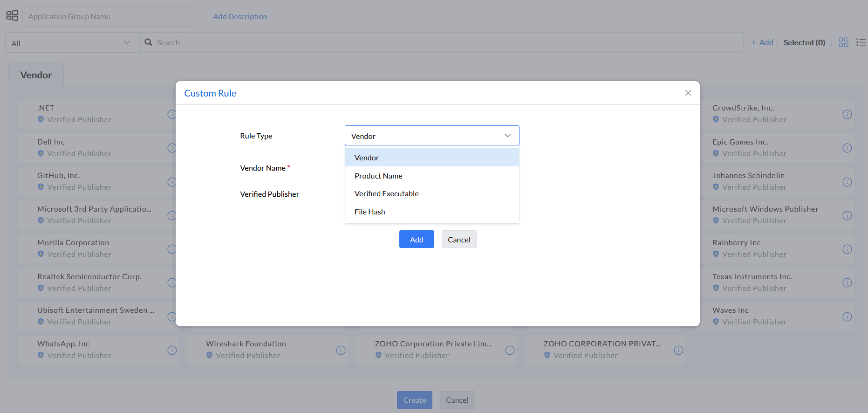Choose Product Name rule type
The width and height of the screenshot is (868, 413).
click(x=378, y=176)
